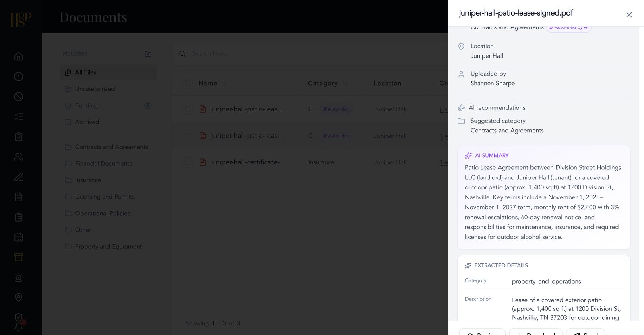This screenshot has height=335, width=644.
Task: Open the Other folder
Action: 108,230
